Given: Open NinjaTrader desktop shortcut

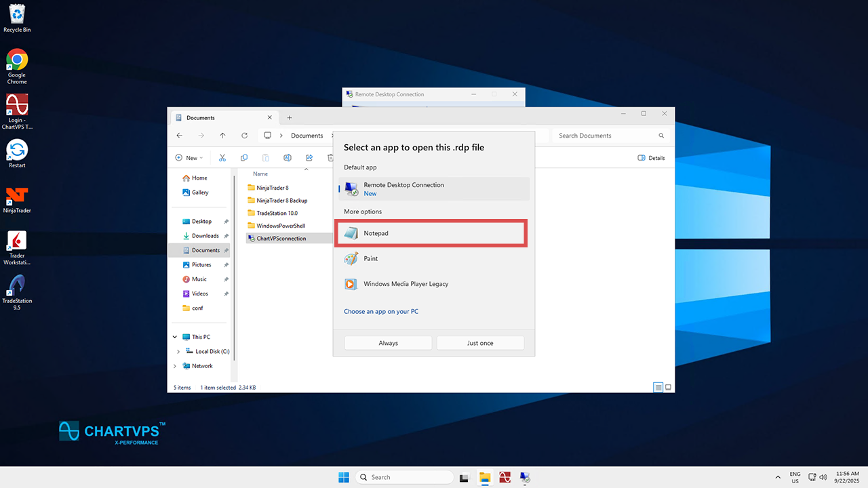Looking at the screenshot, I should (17, 197).
